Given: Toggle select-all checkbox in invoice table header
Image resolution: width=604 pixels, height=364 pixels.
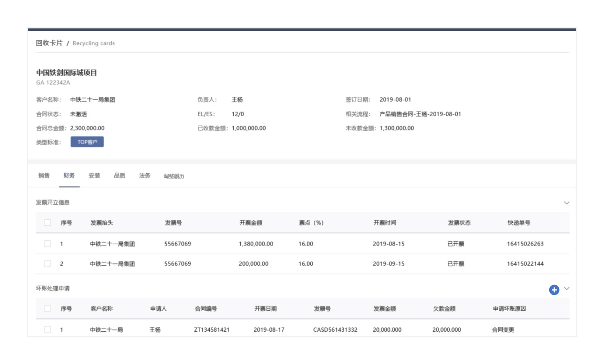Looking at the screenshot, I should pyautogui.click(x=48, y=223).
